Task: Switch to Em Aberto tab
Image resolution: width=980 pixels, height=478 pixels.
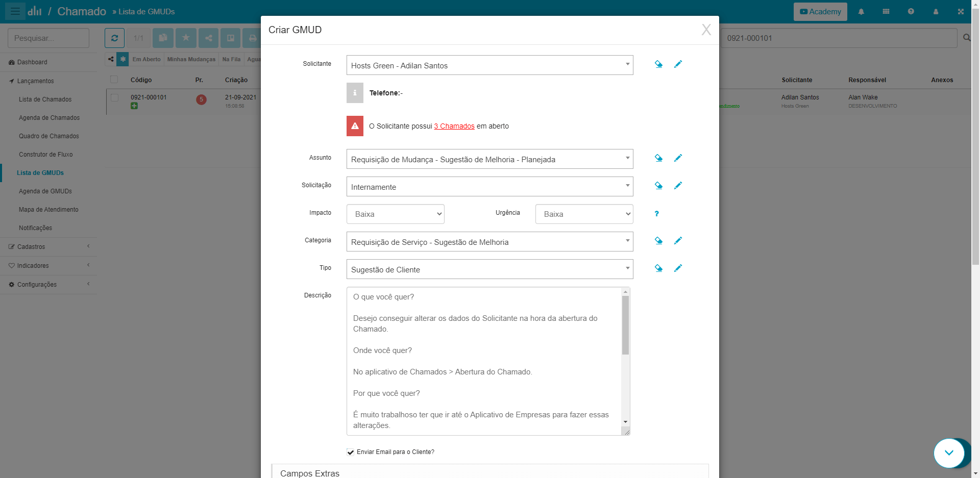Action: [x=146, y=59]
